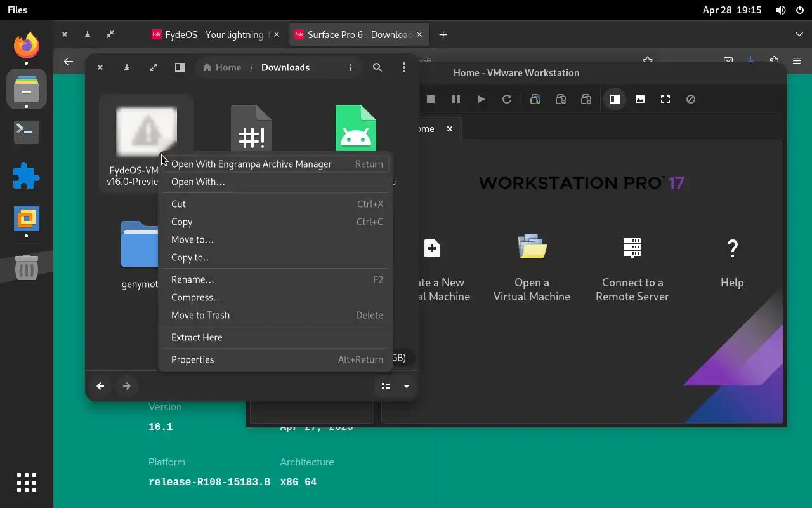Open view options dropdown in Files
812x508 pixels.
pos(407,386)
